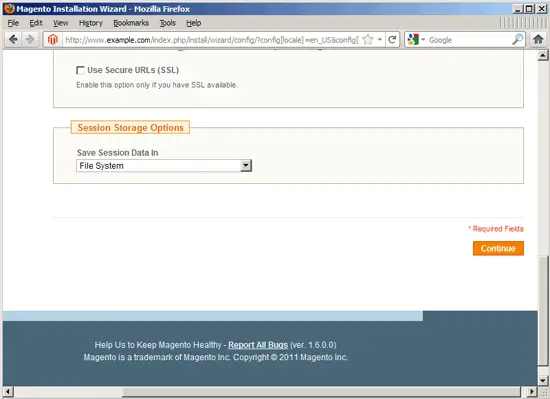
Task: Click the Required Fields note
Action: tap(496, 229)
